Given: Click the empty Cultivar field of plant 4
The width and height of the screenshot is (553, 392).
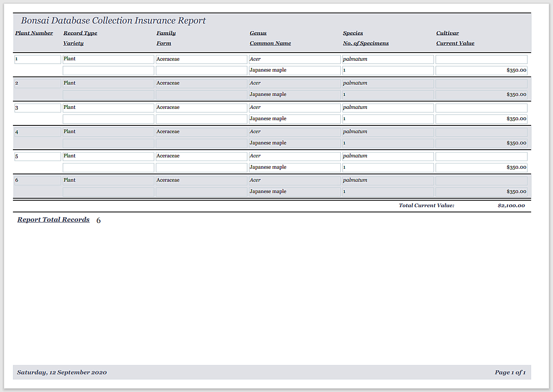Looking at the screenshot, I should tap(481, 132).
